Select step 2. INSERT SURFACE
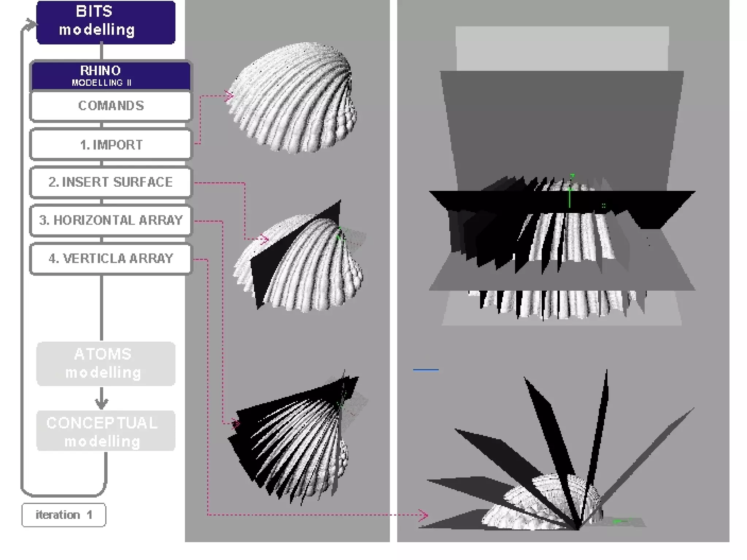The height and width of the screenshot is (560, 747). click(111, 182)
